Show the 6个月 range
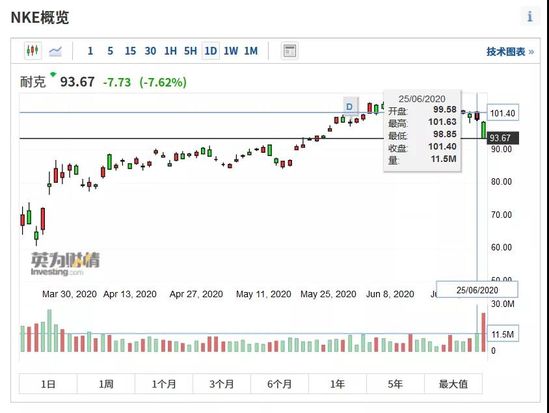The width and height of the screenshot is (549, 413). [x=279, y=384]
